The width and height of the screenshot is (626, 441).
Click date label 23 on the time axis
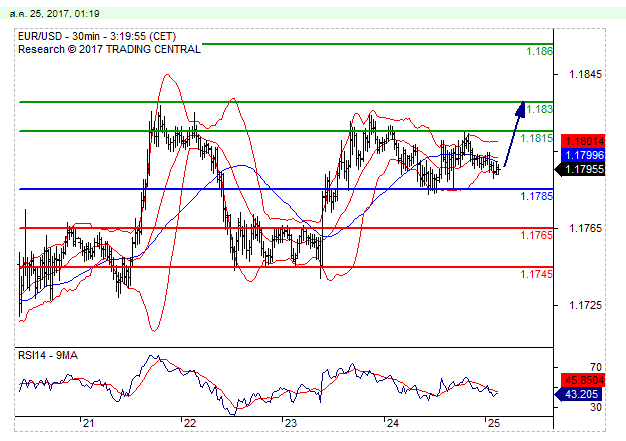coord(291,423)
